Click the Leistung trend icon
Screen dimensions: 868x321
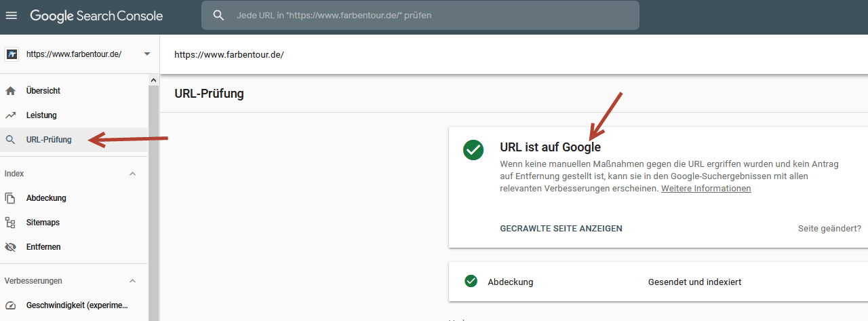(x=10, y=115)
